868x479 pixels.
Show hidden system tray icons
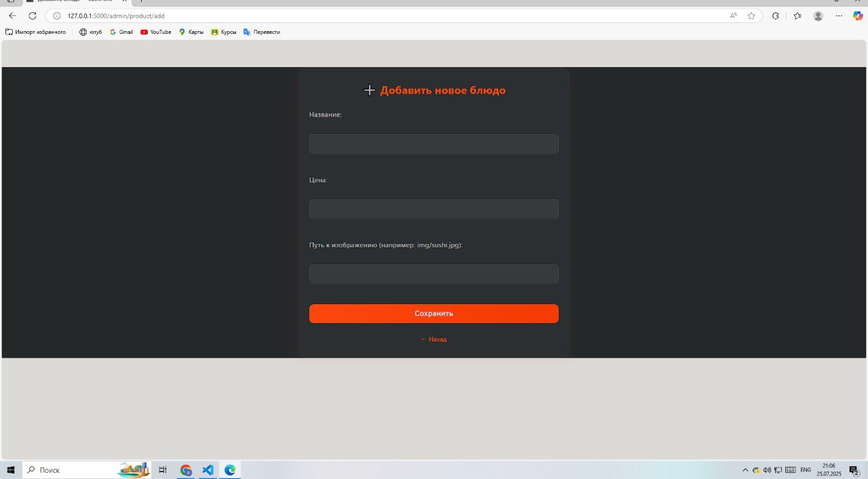tap(745, 470)
